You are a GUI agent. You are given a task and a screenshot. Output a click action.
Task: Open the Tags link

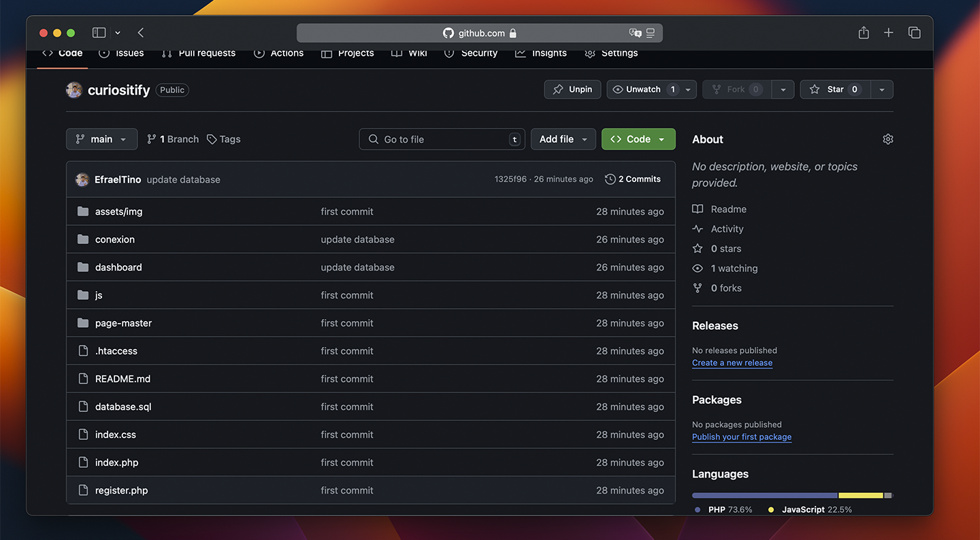tap(224, 139)
